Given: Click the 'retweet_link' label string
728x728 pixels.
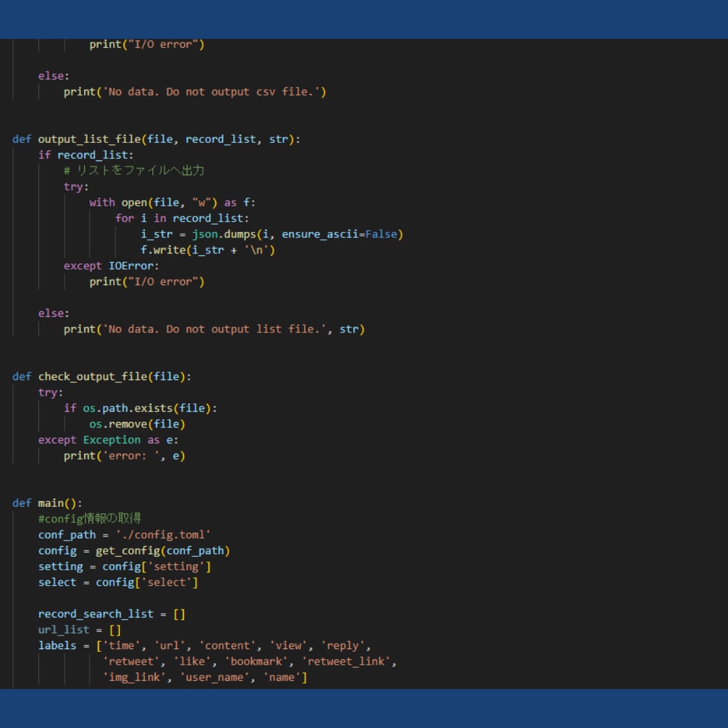Looking at the screenshot, I should 346,662.
